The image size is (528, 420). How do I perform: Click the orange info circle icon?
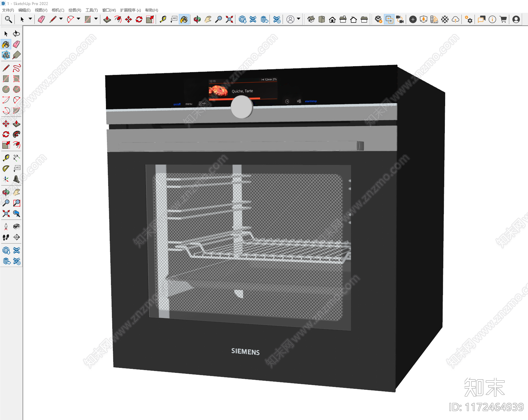coord(492,19)
